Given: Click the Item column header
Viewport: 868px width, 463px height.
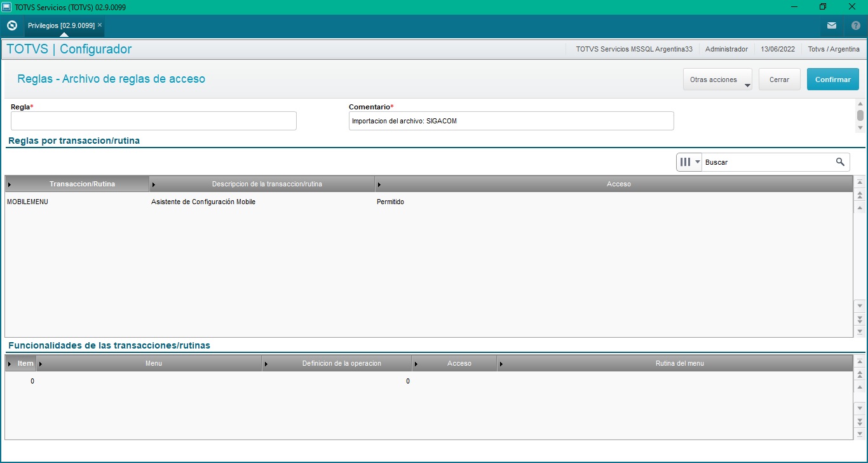Looking at the screenshot, I should (20, 363).
